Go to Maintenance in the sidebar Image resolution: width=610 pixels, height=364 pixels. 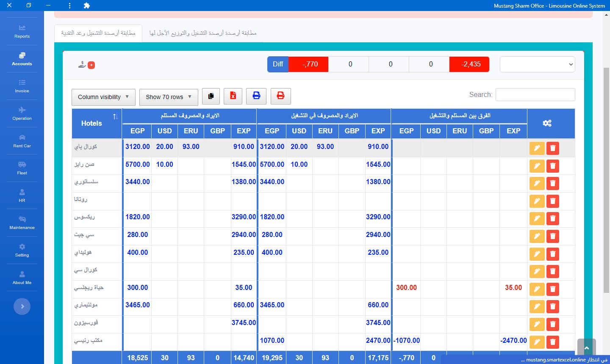22,223
